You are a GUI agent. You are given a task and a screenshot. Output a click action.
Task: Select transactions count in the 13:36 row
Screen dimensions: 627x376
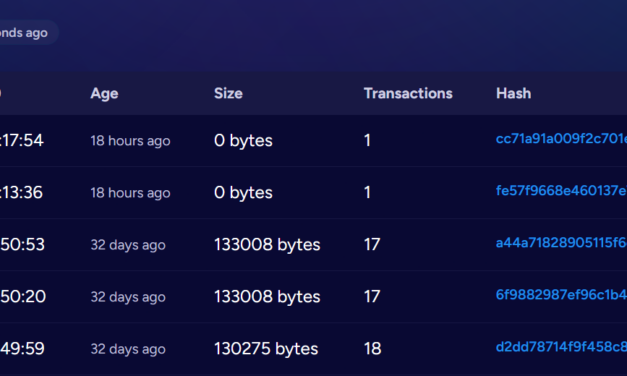coord(367,193)
